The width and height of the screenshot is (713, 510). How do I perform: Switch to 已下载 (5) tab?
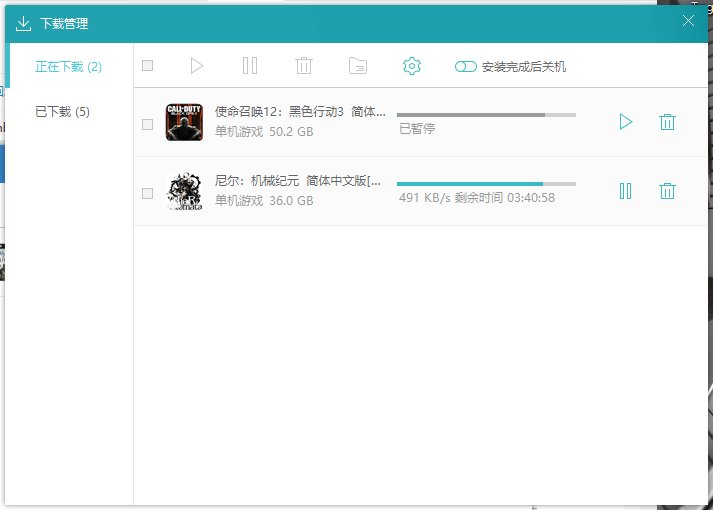click(x=63, y=112)
